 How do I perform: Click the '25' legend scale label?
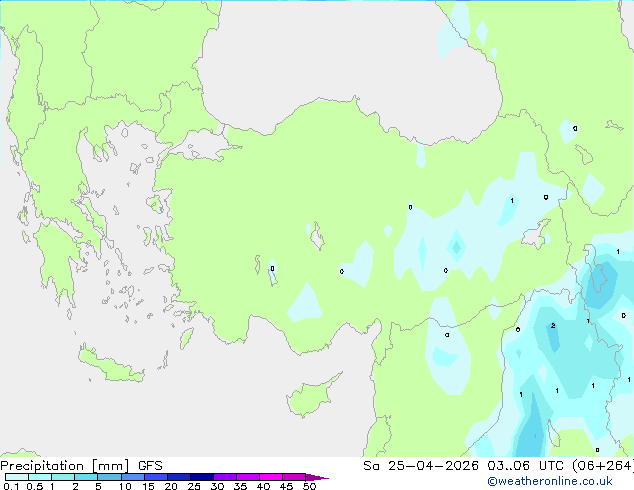(194, 486)
